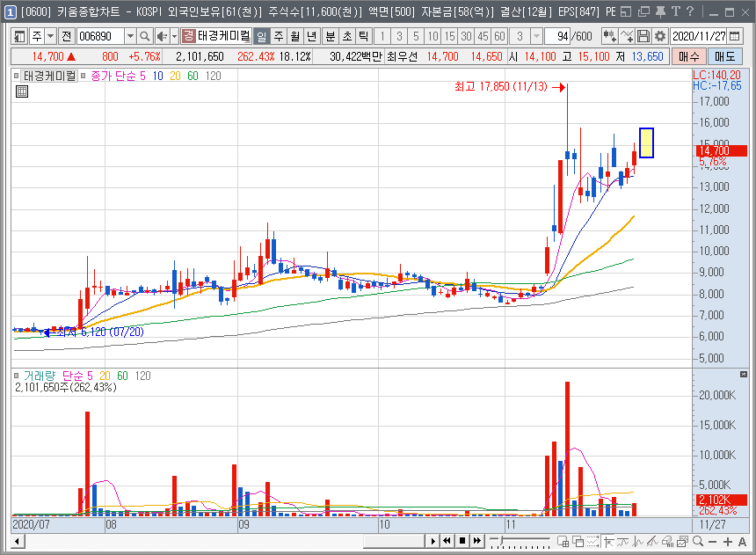This screenshot has width=756, height=555.
Task: Click the 매수 buy button
Action: coord(689,56)
